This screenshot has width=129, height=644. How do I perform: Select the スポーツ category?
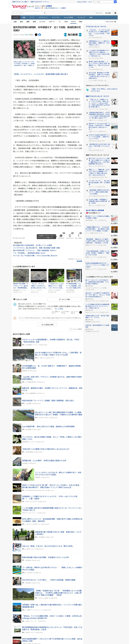point(52,22)
